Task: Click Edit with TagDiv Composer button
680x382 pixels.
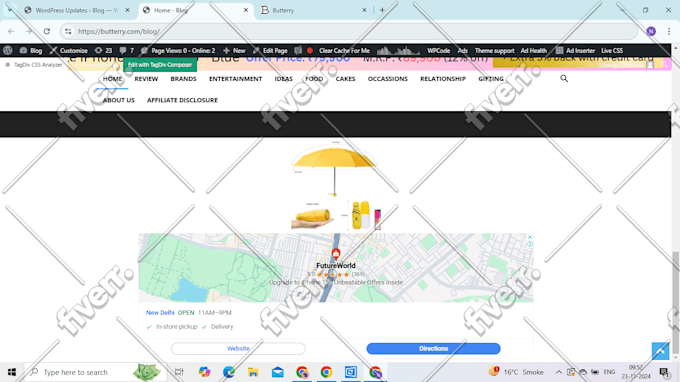Action: tap(160, 65)
